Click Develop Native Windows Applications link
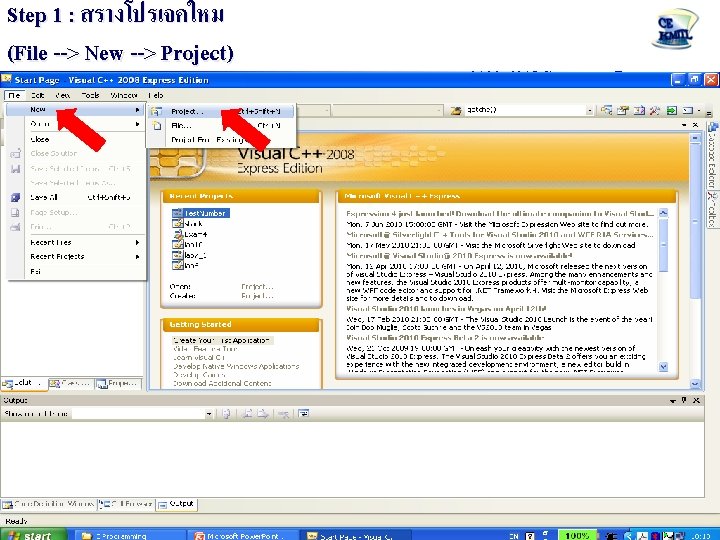 [236, 366]
